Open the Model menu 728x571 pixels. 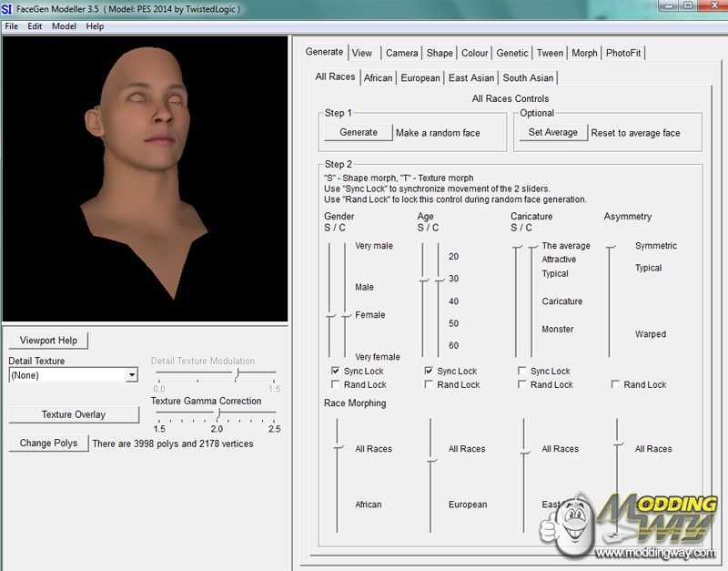(64, 26)
